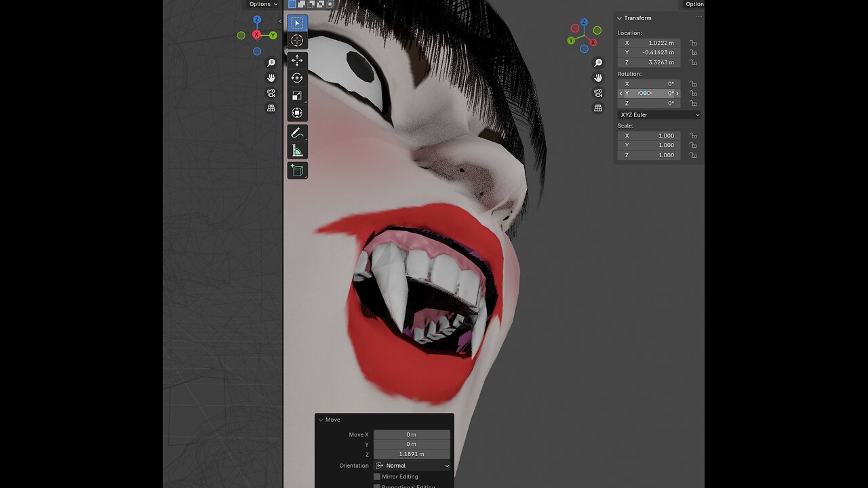
Task: Edit Scale Z field 1.000
Action: coord(648,155)
